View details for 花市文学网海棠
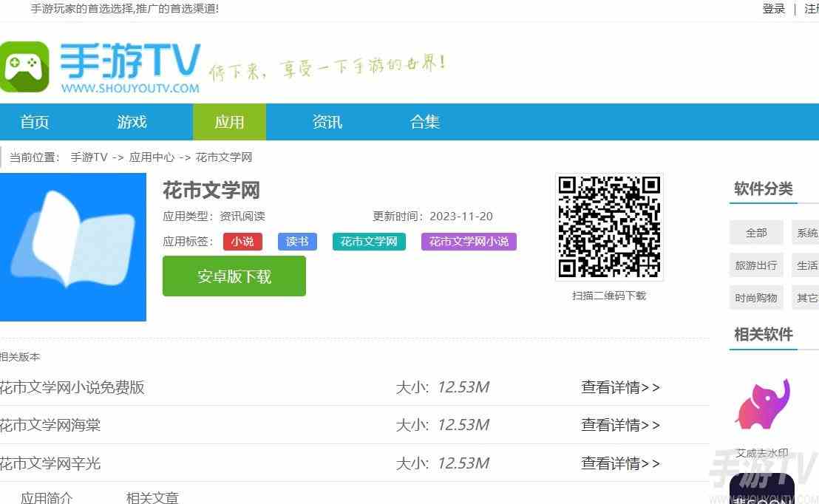The image size is (819, 504). pos(620,425)
